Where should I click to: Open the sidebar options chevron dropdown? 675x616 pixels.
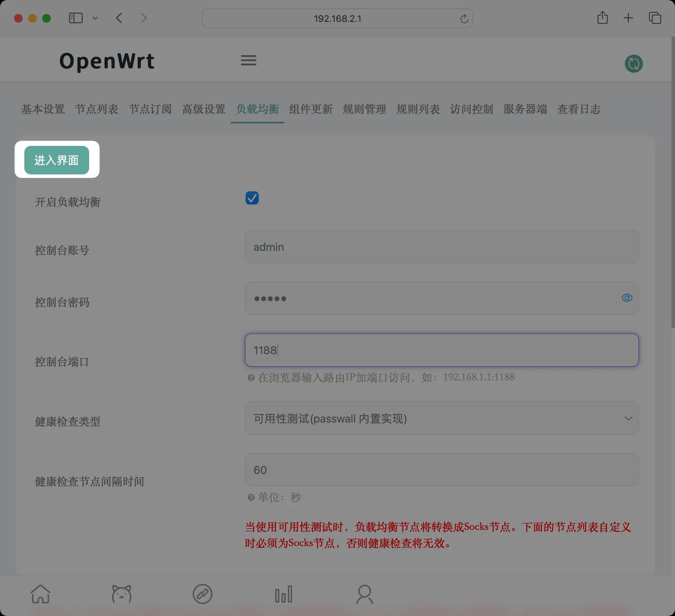(x=95, y=18)
